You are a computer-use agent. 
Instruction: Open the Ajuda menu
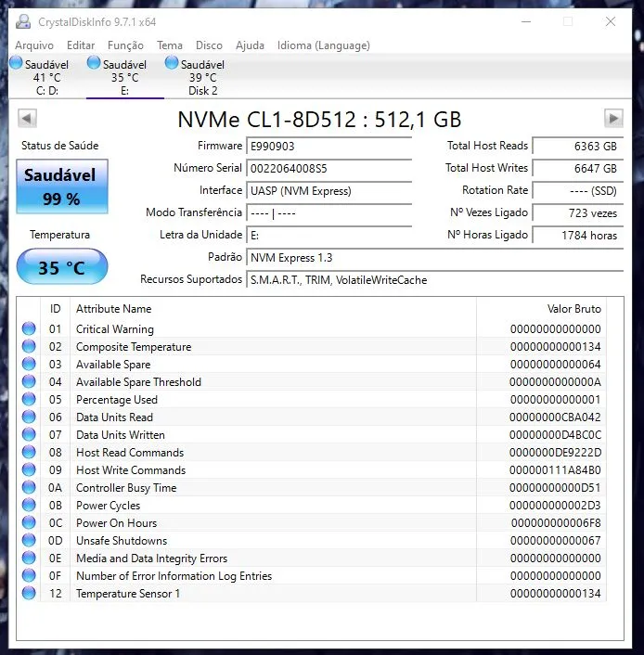tap(250, 45)
